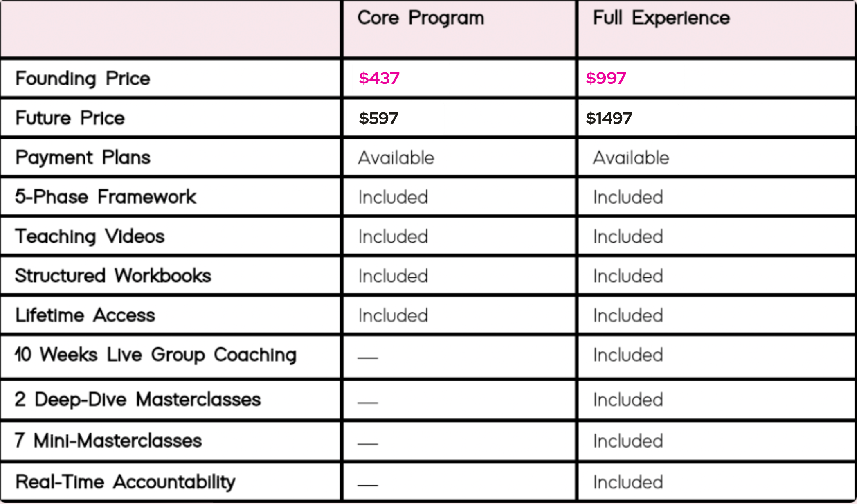Select the $437 founding price
Screen dimensions: 859x504
point(379,78)
